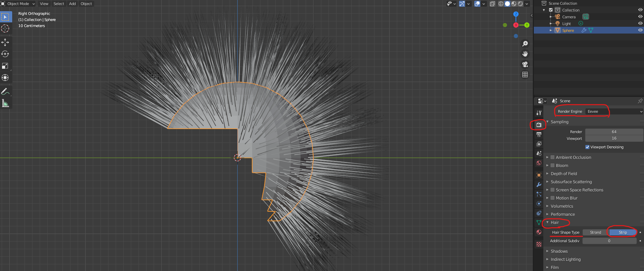644x271 pixels.
Task: Open Render properties tab
Action: pos(539,125)
